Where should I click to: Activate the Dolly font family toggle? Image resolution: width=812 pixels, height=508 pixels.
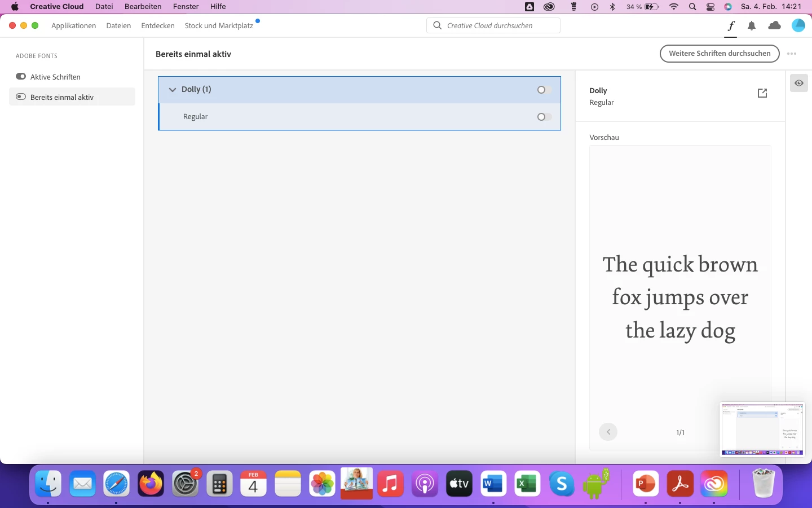point(544,90)
